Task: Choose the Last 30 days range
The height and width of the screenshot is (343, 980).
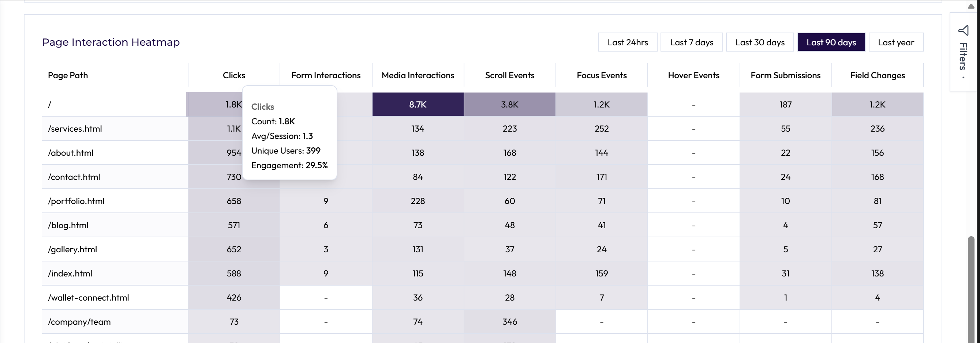Action: click(760, 42)
